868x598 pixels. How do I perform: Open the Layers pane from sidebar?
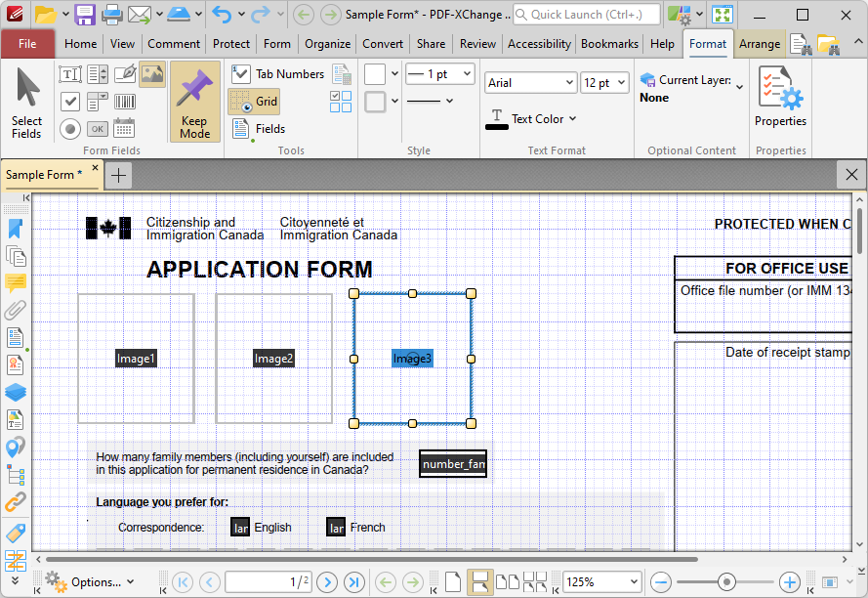tap(16, 392)
